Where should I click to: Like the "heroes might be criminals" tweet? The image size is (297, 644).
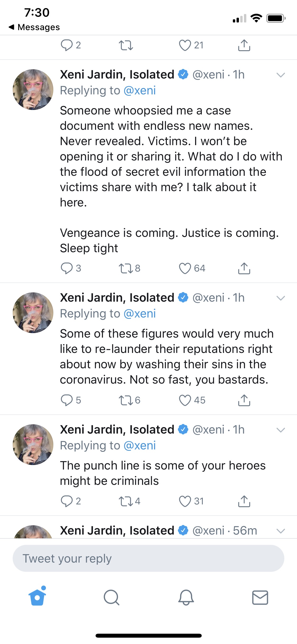click(185, 501)
